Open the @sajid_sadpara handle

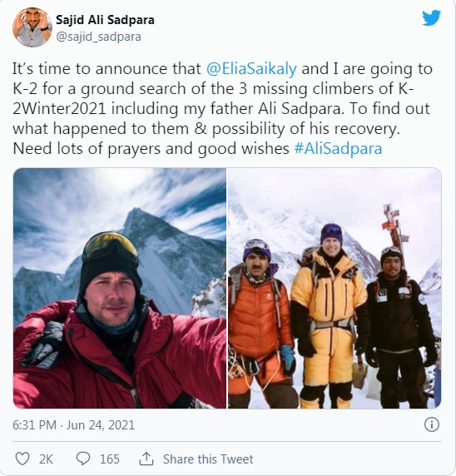click(x=99, y=37)
